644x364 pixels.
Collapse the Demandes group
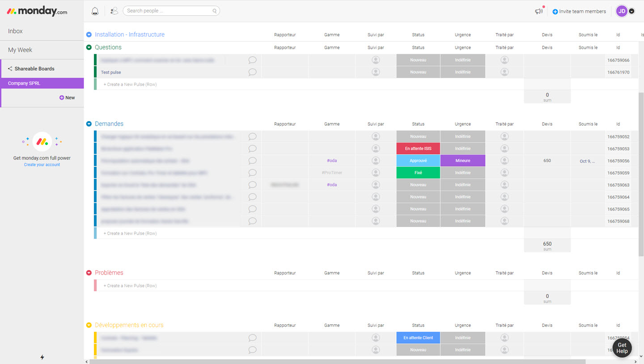point(89,124)
